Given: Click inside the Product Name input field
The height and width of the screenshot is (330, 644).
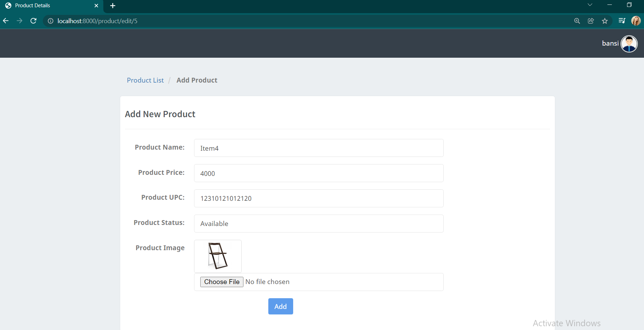Looking at the screenshot, I should pos(318,148).
